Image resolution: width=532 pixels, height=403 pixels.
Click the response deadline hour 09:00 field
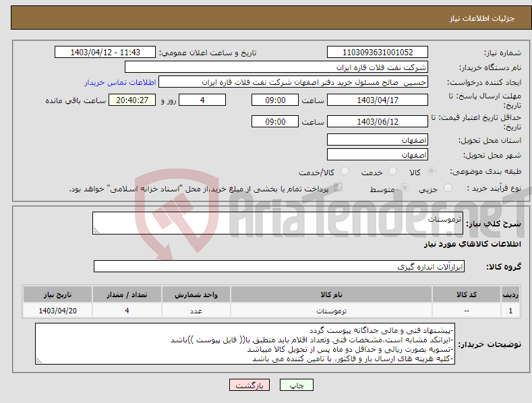[275, 100]
